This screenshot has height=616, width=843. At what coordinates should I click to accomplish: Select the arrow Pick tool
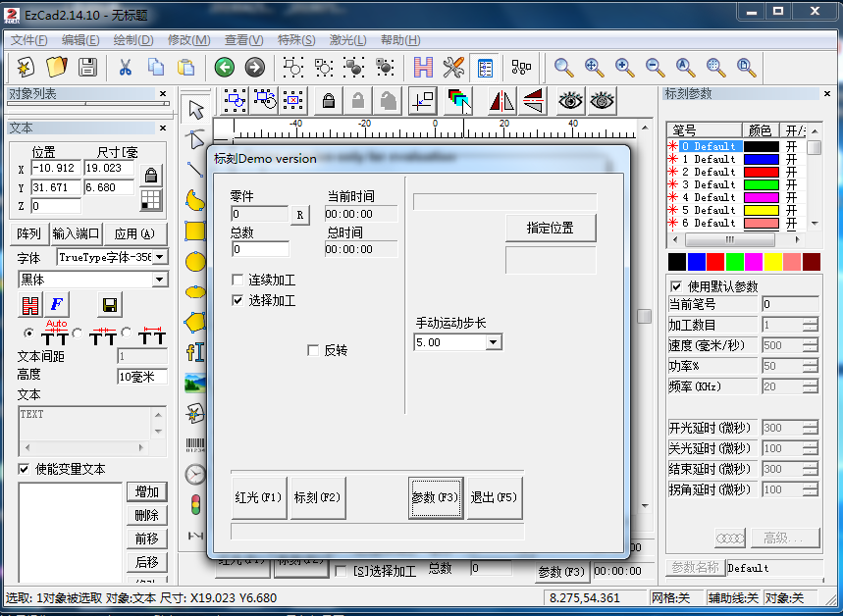point(195,110)
